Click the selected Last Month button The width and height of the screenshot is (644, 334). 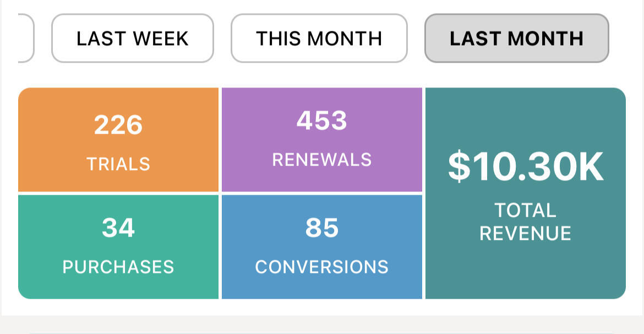coord(516,39)
